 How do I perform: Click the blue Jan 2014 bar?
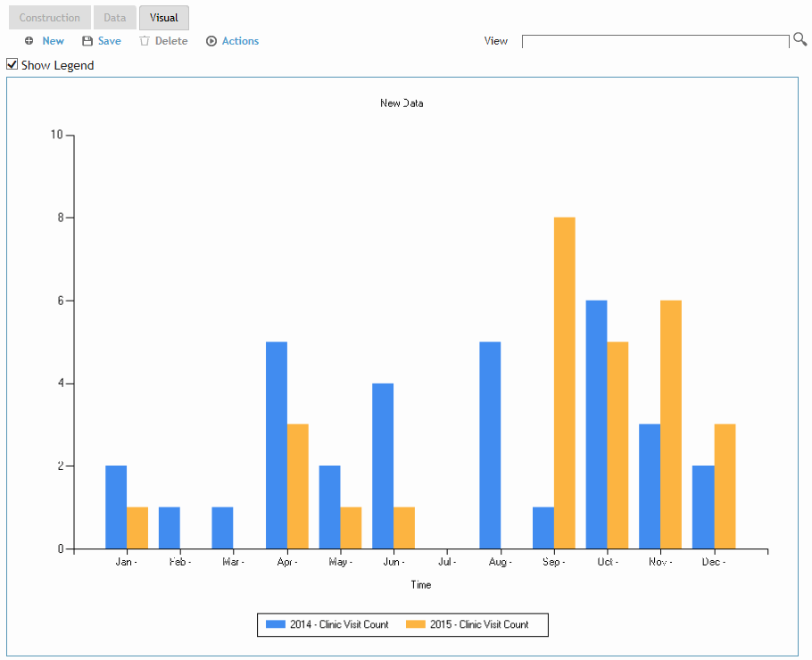coord(116,507)
